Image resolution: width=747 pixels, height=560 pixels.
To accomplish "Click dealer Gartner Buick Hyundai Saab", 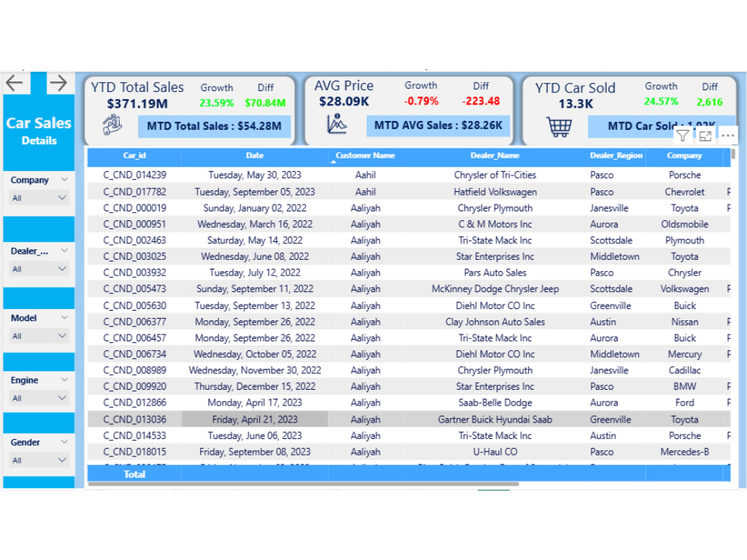I will pyautogui.click(x=495, y=420).
